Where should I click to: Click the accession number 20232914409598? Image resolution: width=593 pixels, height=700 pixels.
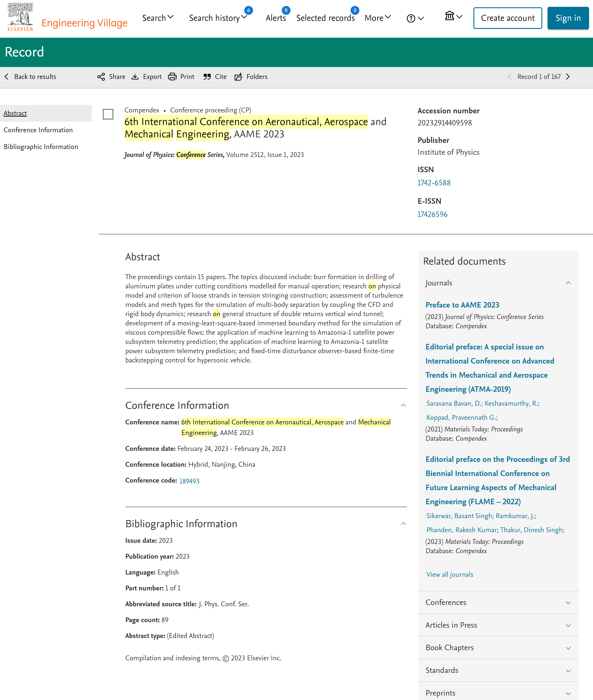(444, 123)
